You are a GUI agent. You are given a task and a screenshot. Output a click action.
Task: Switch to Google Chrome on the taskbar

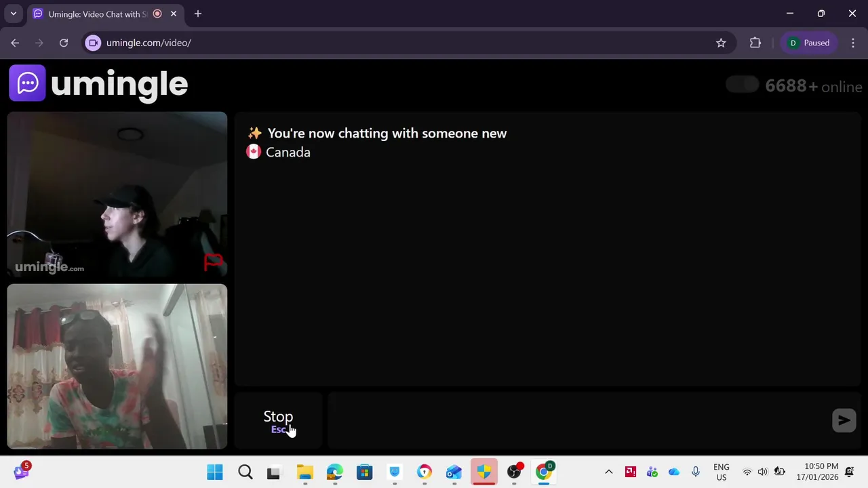544,472
